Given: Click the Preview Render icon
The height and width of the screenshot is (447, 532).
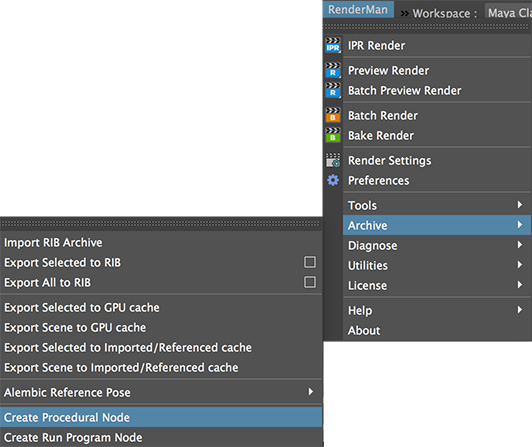Looking at the screenshot, I should 333,70.
